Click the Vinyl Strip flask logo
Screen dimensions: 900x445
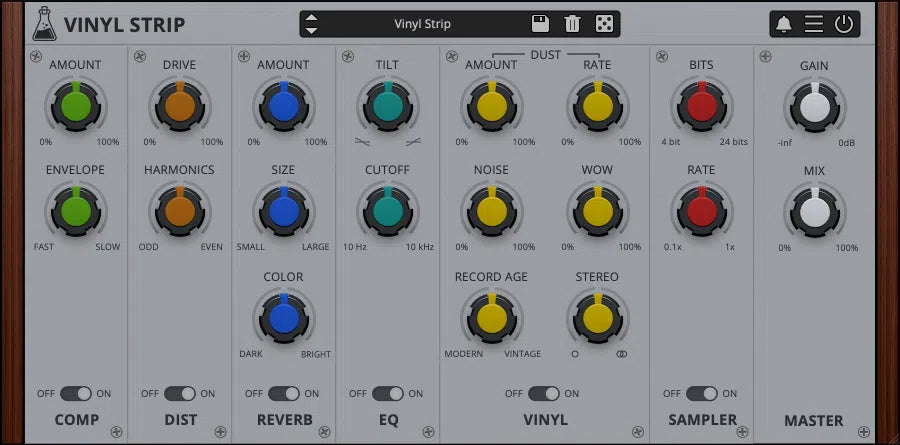click(43, 23)
